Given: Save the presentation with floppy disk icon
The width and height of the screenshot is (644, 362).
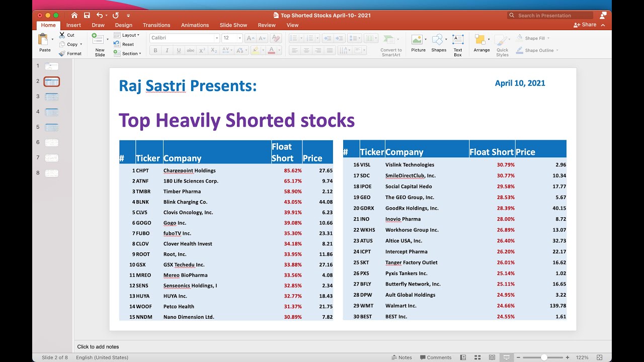Looking at the screenshot, I should click(87, 15).
